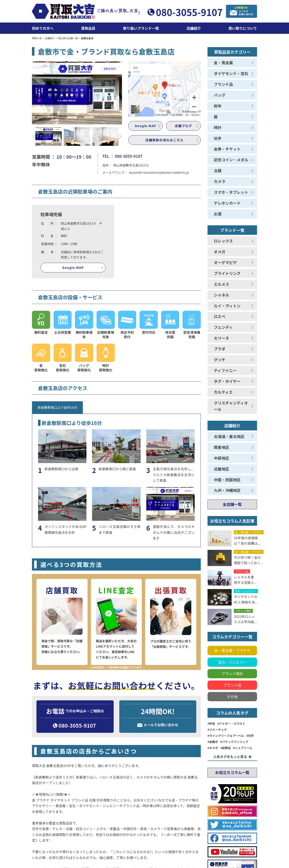Viewport: 289px width, 868px height.
Task: Click the 金 買取強化 icon
Action: click(41, 352)
